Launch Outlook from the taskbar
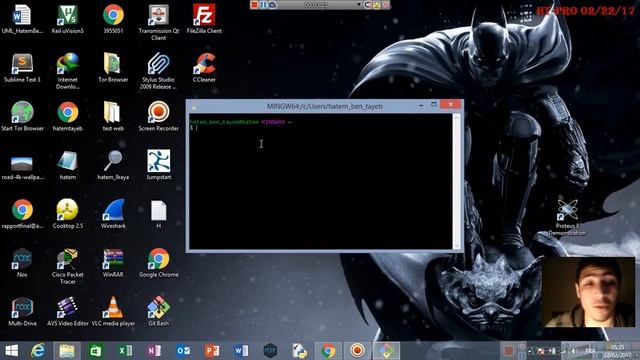Screen dimensions: 640x360 coord(183,351)
